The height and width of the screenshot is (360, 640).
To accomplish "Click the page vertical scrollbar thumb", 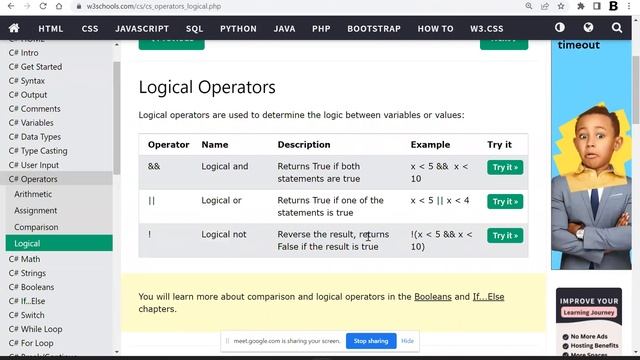I will 636,90.
